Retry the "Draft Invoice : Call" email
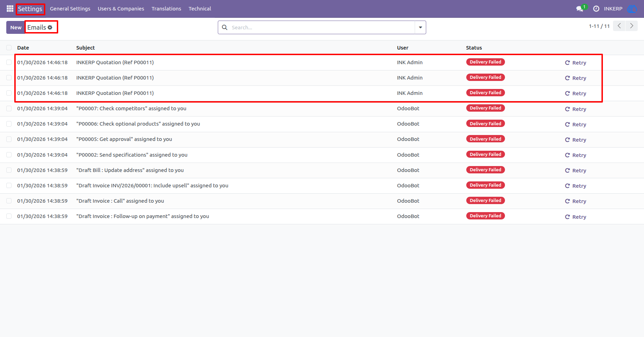The height and width of the screenshot is (337, 644). [575, 201]
